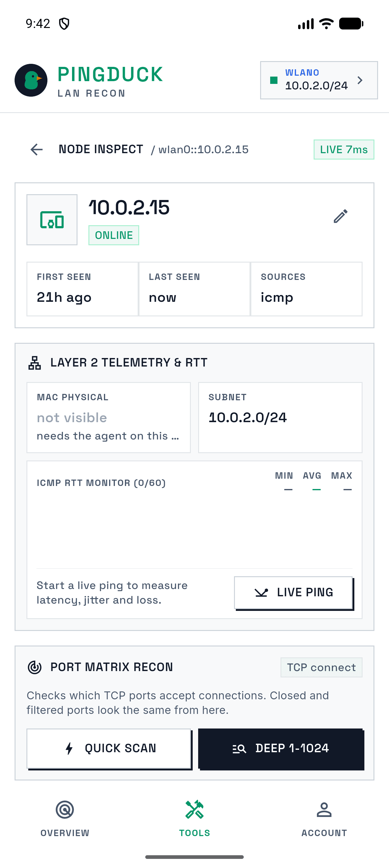Tap chevron on the WLAN0 selector
Viewport: 389px width, 868px height.
(x=360, y=80)
